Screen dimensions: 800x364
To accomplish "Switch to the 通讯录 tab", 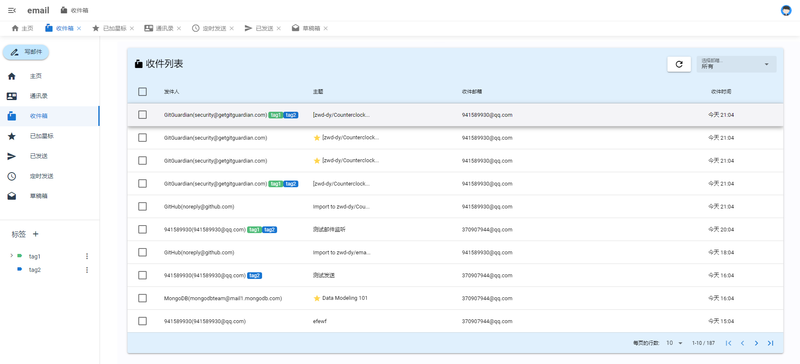I will coord(159,29).
